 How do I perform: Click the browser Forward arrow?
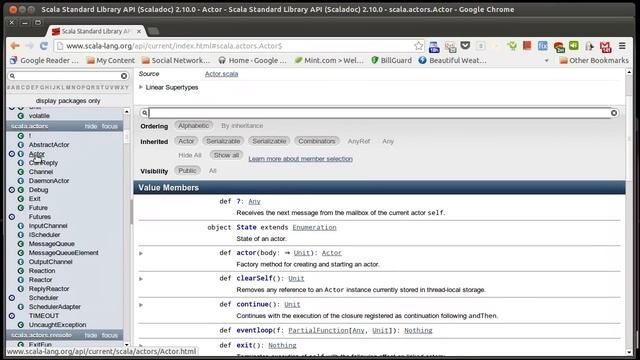coord(29,46)
